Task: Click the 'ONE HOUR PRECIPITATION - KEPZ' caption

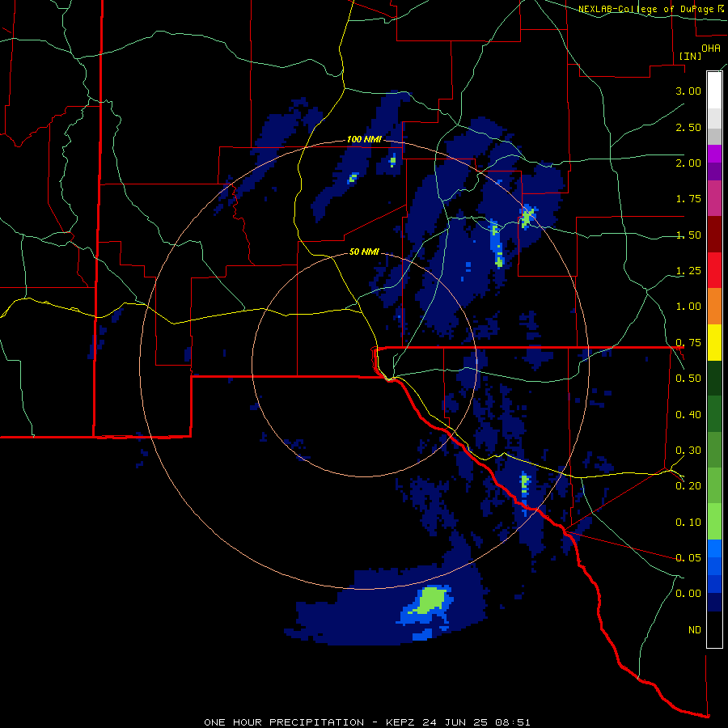Action: click(311, 722)
